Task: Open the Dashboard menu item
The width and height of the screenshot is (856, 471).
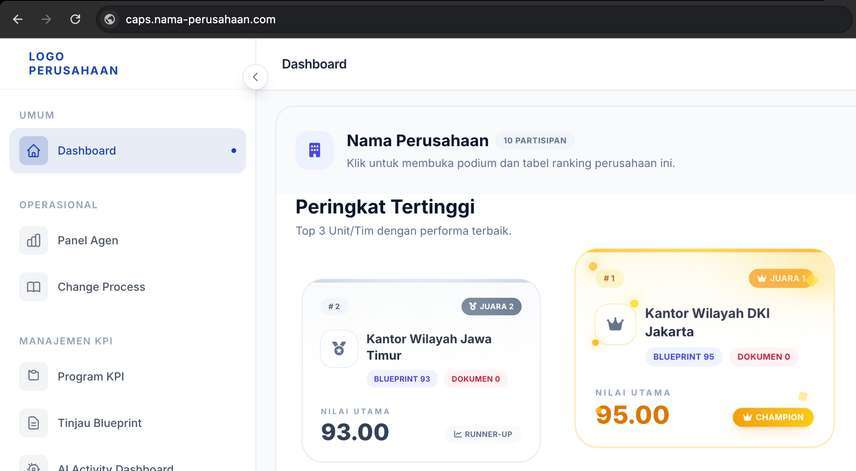Action: point(128,151)
